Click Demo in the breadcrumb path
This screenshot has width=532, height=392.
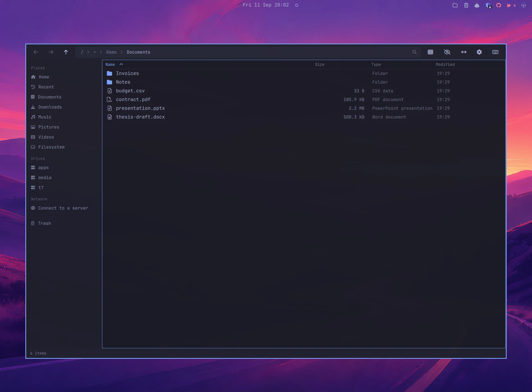pyautogui.click(x=111, y=52)
